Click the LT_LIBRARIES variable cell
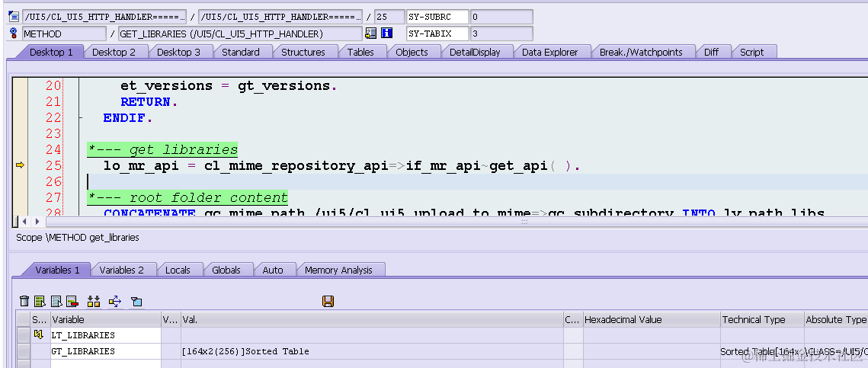The image size is (868, 368). [x=106, y=335]
